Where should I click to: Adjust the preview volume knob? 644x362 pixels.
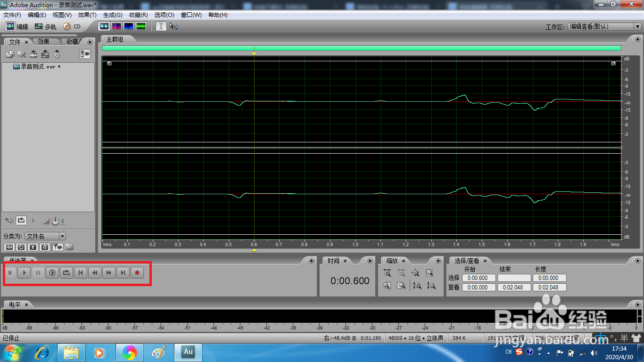[x=55, y=221]
